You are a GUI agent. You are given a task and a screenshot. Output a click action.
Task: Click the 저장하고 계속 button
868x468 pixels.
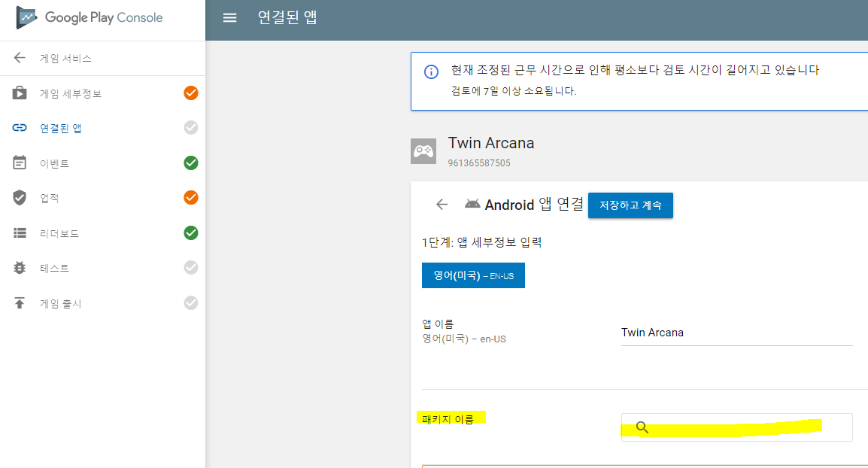click(630, 205)
